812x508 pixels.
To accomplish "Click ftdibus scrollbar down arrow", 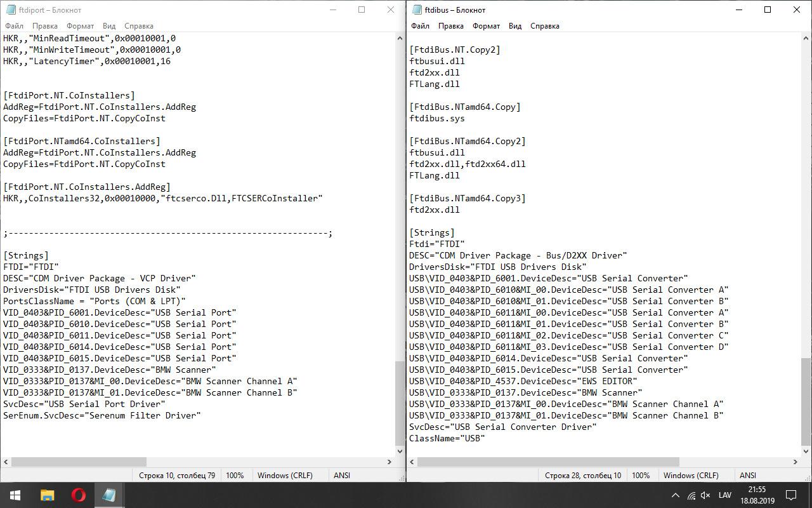I will (x=806, y=450).
